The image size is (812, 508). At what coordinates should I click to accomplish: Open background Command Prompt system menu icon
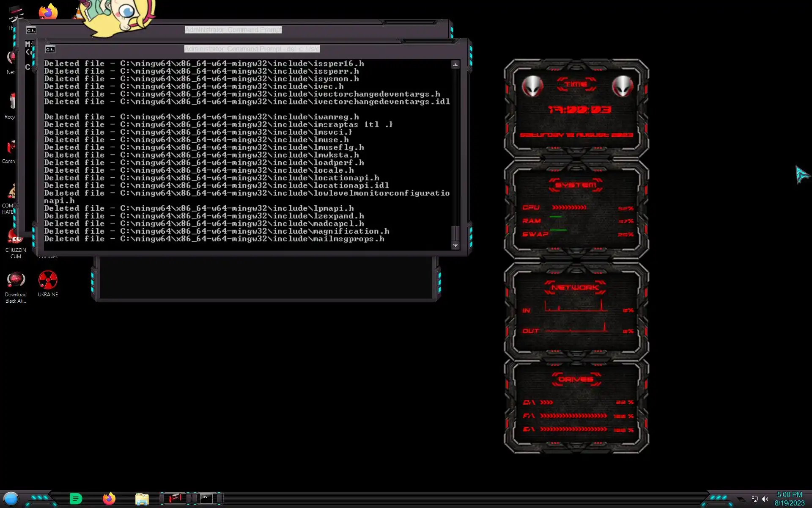[31, 30]
